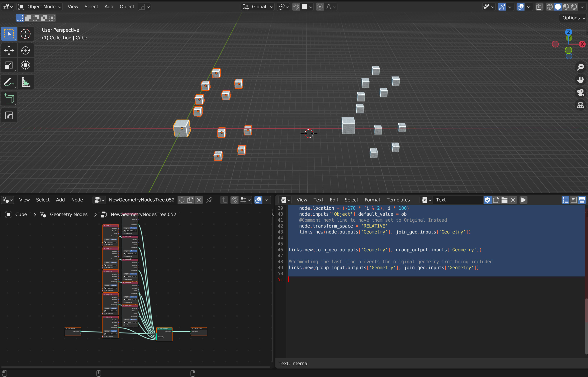588x377 pixels.
Task: Toggle camera view with the camera icon
Action: coord(580,92)
